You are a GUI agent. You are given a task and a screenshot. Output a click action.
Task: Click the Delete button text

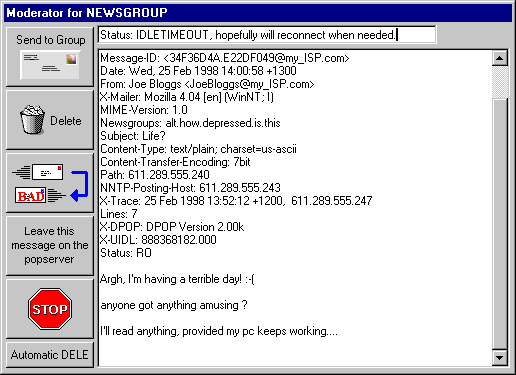[x=66, y=121]
